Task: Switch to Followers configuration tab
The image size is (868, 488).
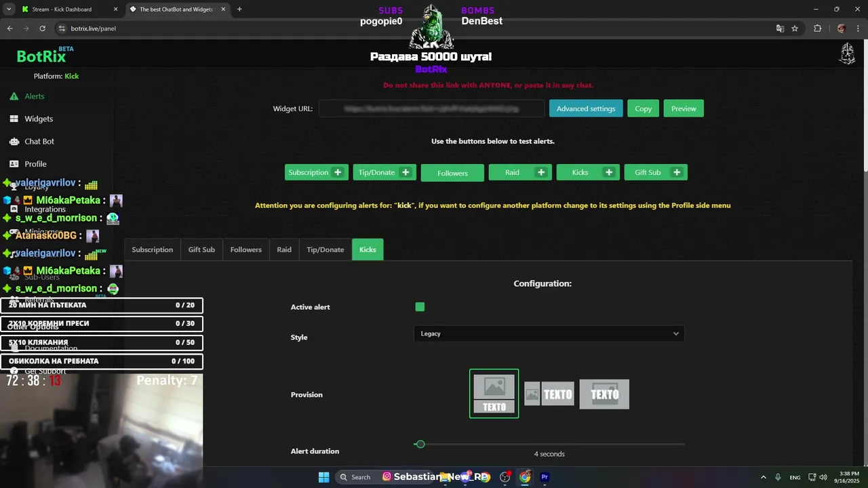Action: pyautogui.click(x=246, y=249)
